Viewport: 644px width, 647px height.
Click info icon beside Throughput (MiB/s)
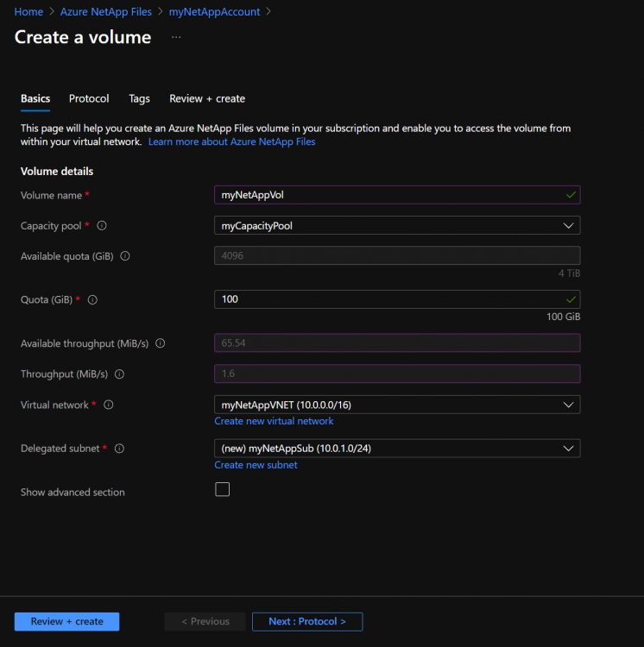(x=119, y=374)
